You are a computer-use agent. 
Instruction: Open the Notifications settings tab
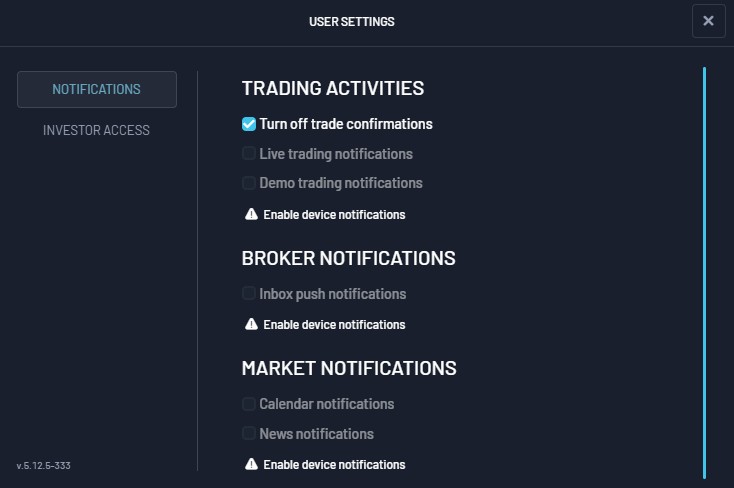tap(97, 89)
